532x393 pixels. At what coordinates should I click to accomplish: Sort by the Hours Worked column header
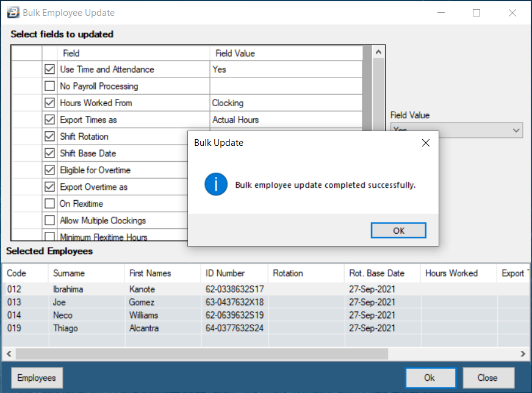(459, 273)
